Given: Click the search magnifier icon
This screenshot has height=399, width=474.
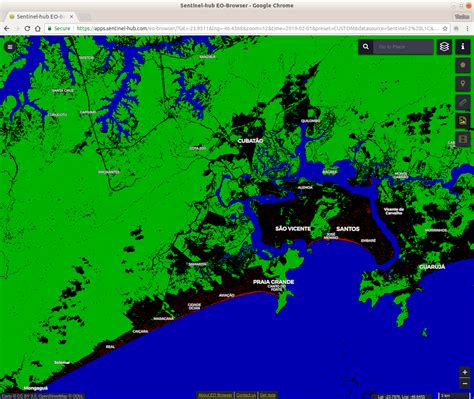Looking at the screenshot, I should point(366,47).
